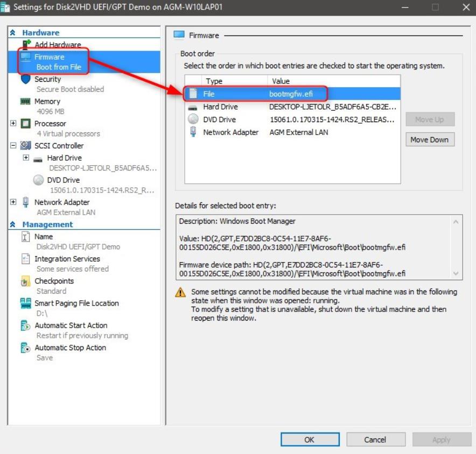
Task: Click the Smart Paging File Location icon
Action: (x=25, y=303)
